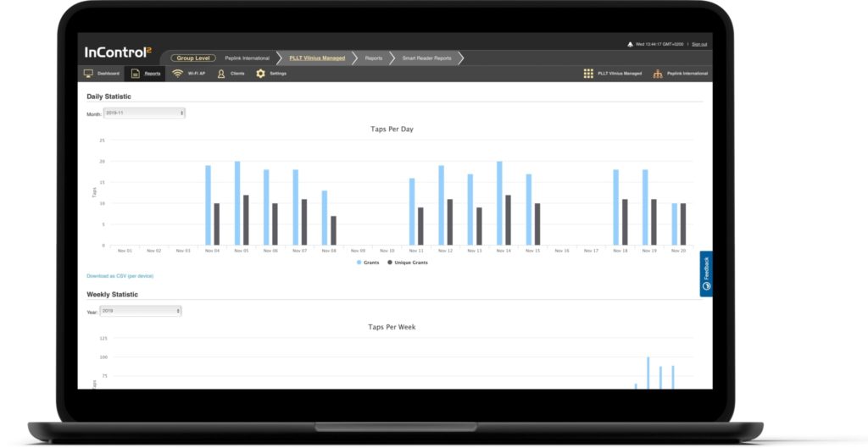Click the PLLT Vilnius Managed grid icon
Viewport: 868px width, 448px height.
(588, 74)
